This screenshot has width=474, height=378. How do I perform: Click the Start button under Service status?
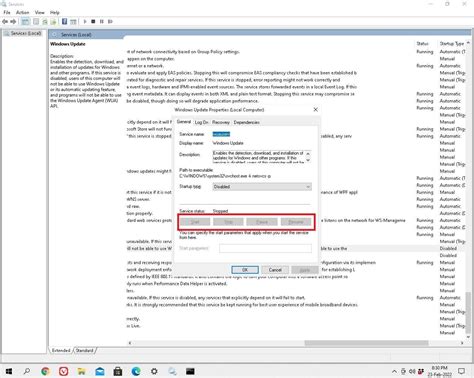[x=195, y=222]
